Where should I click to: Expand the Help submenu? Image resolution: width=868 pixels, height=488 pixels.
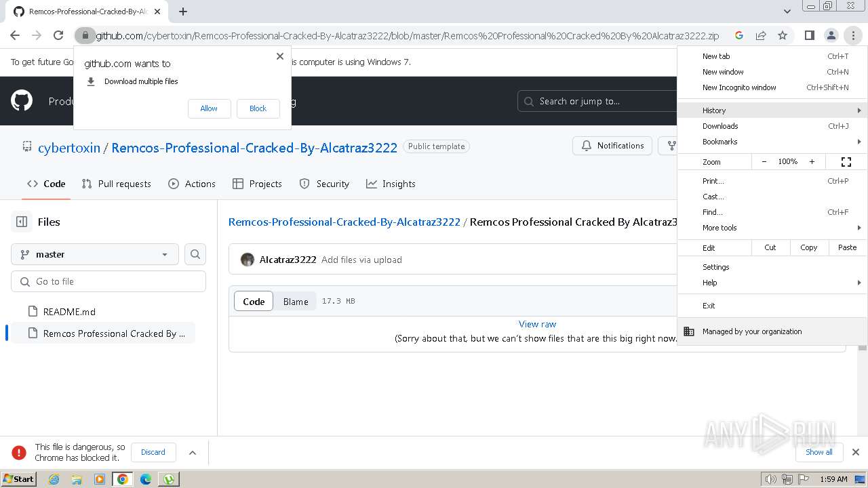pos(772,283)
